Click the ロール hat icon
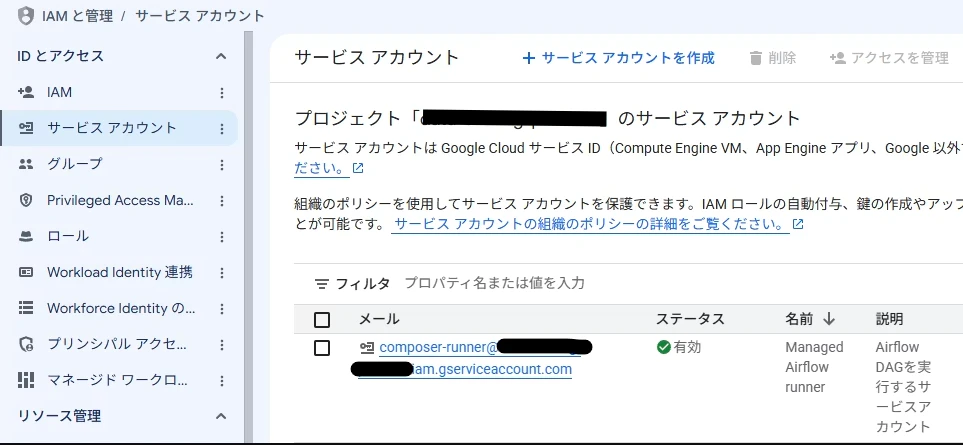This screenshot has height=445, width=963. [26, 237]
